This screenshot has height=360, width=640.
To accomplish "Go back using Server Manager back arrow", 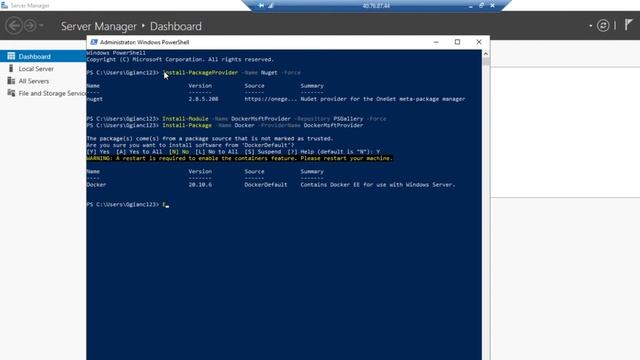I will click(x=13, y=26).
